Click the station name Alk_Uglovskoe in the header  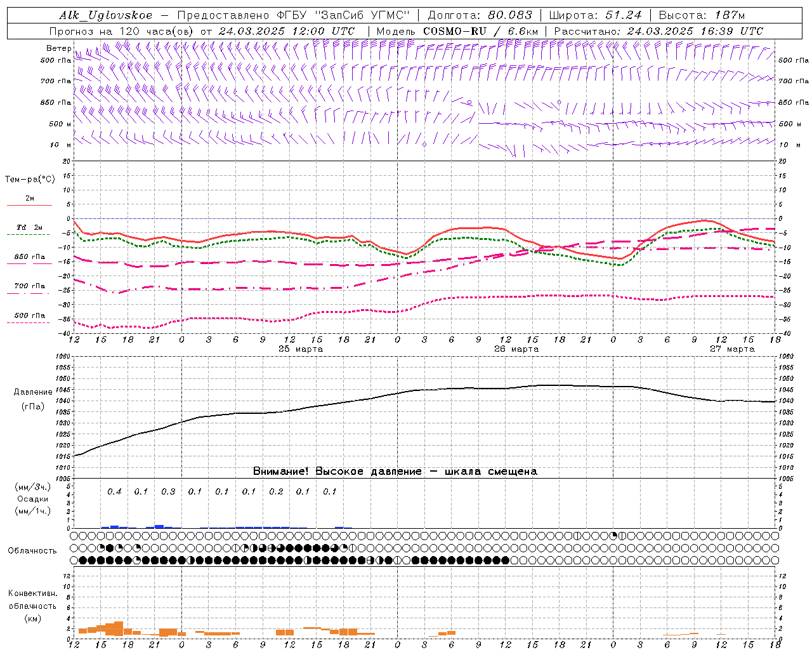tap(106, 15)
